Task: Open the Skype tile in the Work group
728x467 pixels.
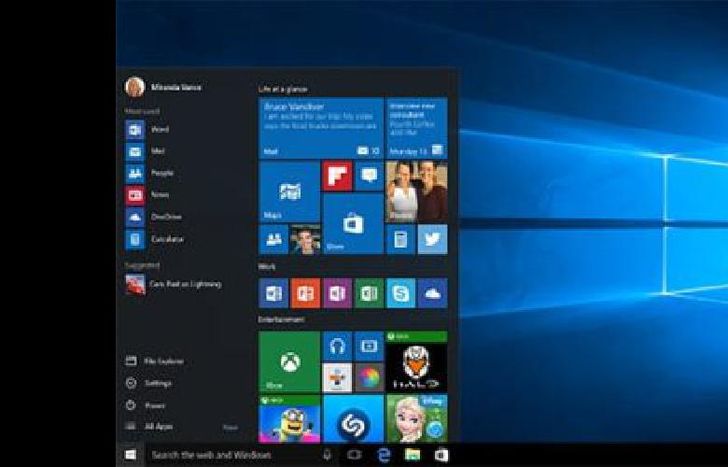Action: (x=401, y=293)
